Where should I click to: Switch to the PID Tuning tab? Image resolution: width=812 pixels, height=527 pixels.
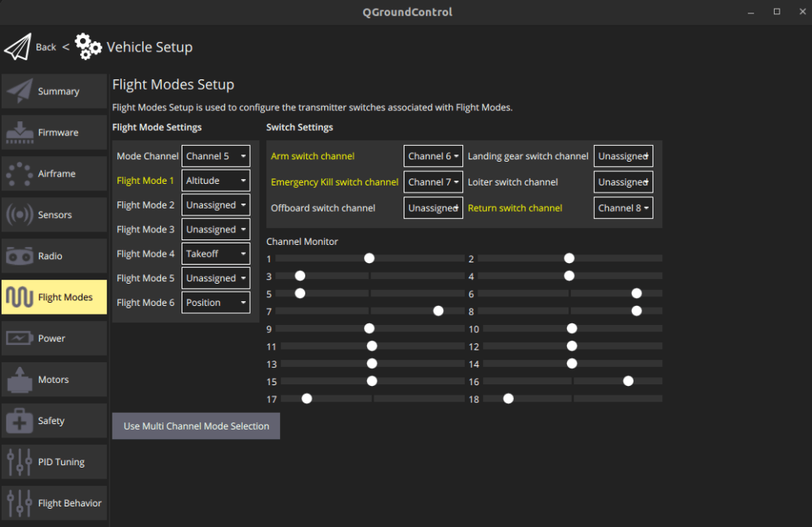(54, 463)
